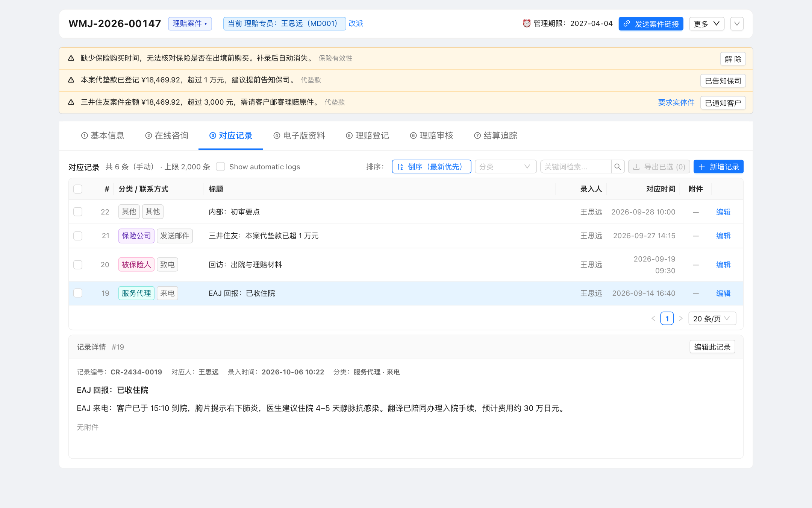Click warning icon of 缺少保险购买时间 alert
This screenshot has width=812, height=508.
click(x=71, y=58)
